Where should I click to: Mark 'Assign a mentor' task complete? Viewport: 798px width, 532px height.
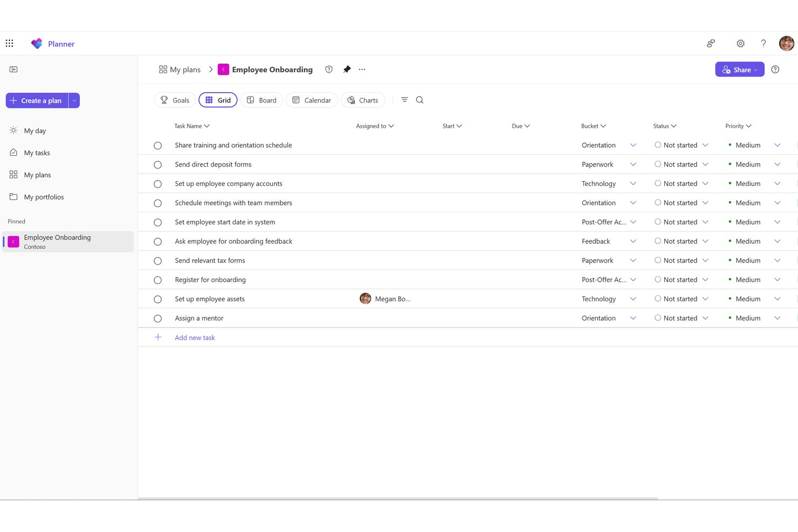click(157, 319)
